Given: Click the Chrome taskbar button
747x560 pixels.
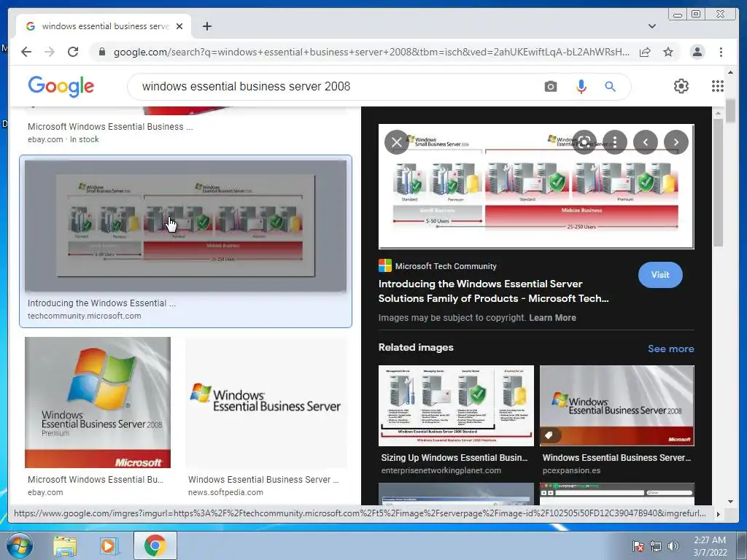Looking at the screenshot, I should (155, 545).
